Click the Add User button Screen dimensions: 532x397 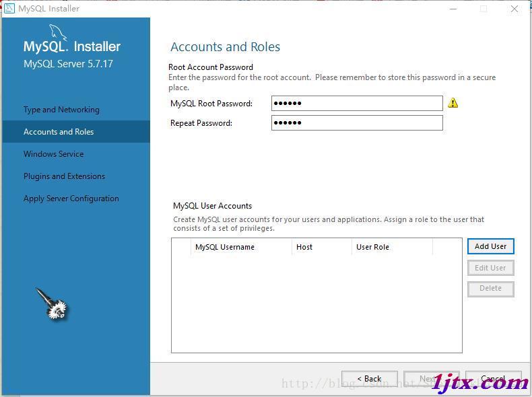[x=491, y=246]
